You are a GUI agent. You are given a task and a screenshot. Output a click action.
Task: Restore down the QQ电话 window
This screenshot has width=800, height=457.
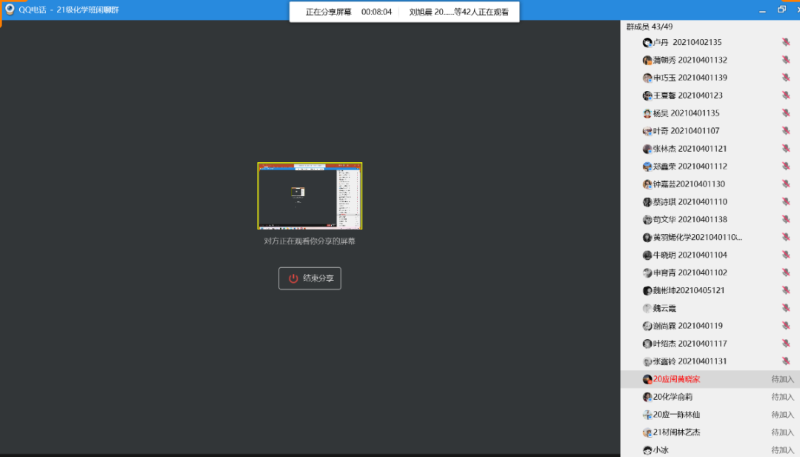click(782, 10)
